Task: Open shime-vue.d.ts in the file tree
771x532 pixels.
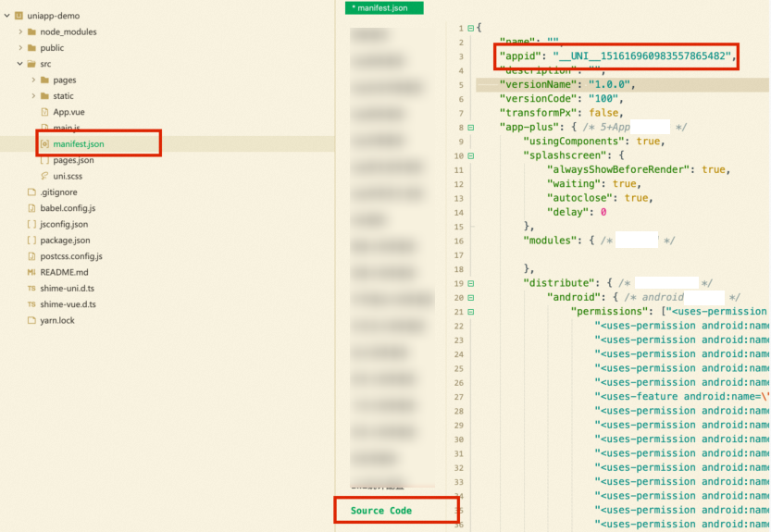Action: (x=68, y=304)
